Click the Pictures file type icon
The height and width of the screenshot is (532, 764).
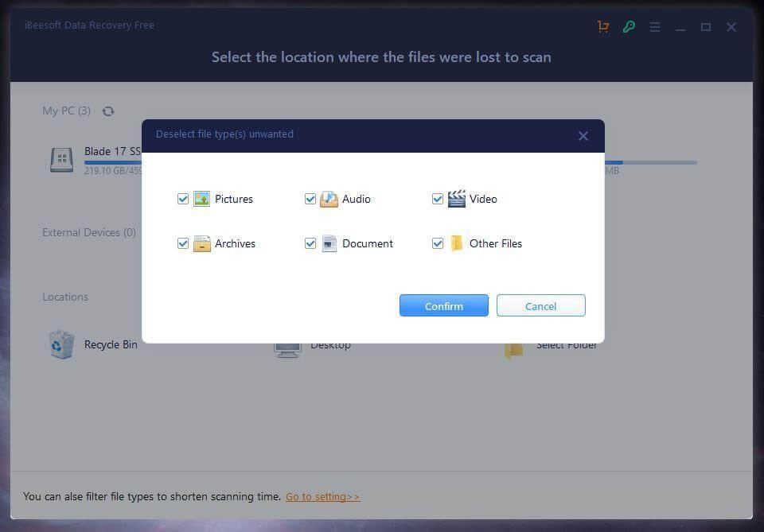(201, 199)
